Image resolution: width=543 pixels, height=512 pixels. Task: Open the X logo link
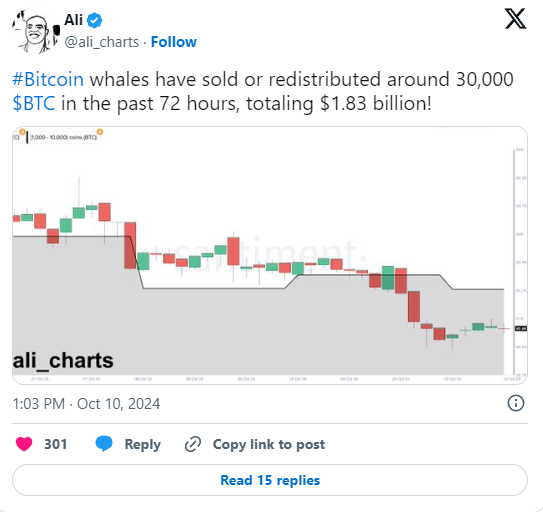point(515,19)
